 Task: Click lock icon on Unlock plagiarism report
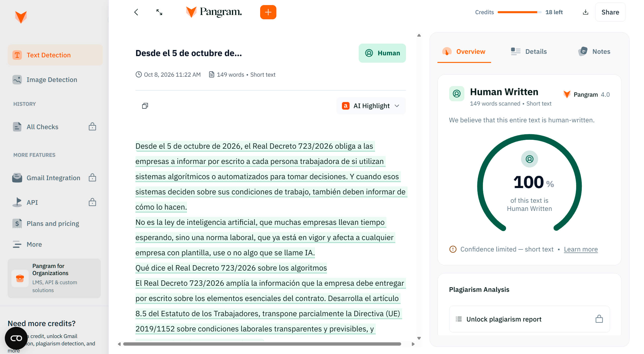599,319
